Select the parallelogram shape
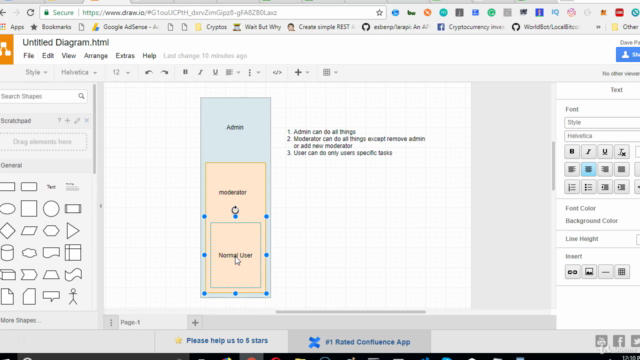The width and height of the screenshot is (640, 360). tap(29, 231)
